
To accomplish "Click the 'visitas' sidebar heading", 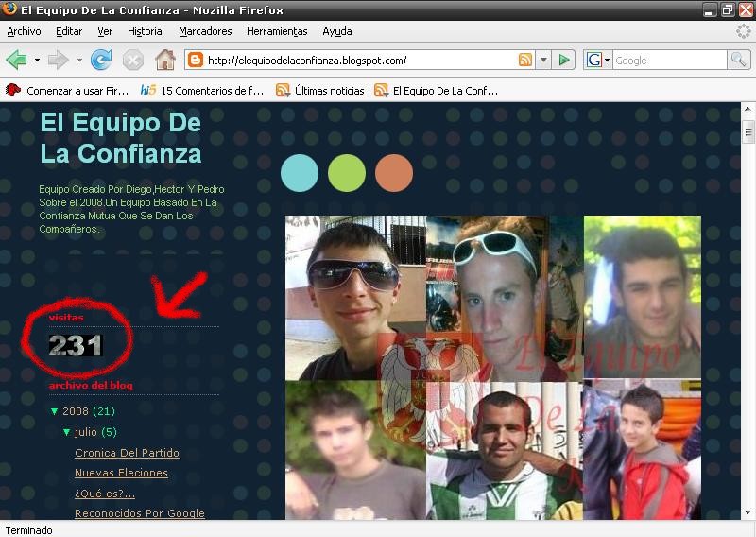I will point(66,318).
